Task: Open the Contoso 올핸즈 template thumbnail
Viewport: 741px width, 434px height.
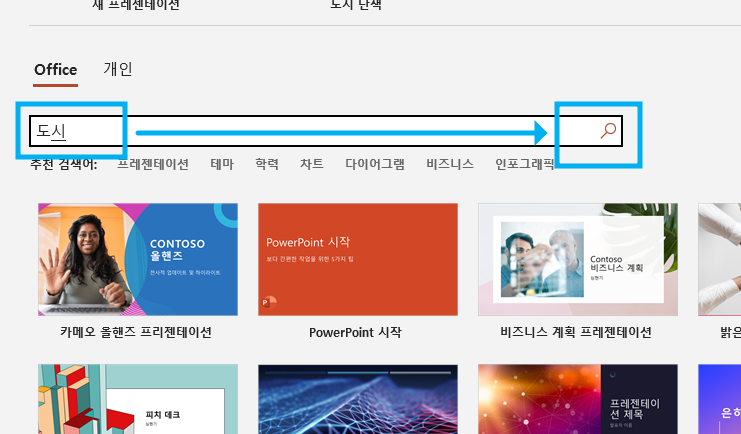Action: (x=138, y=260)
